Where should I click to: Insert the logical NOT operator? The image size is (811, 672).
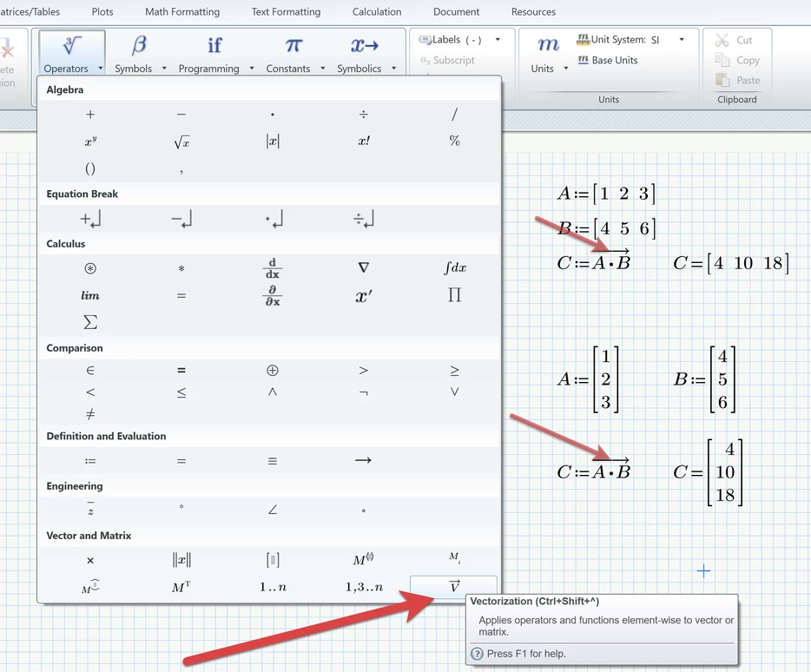pyautogui.click(x=364, y=393)
